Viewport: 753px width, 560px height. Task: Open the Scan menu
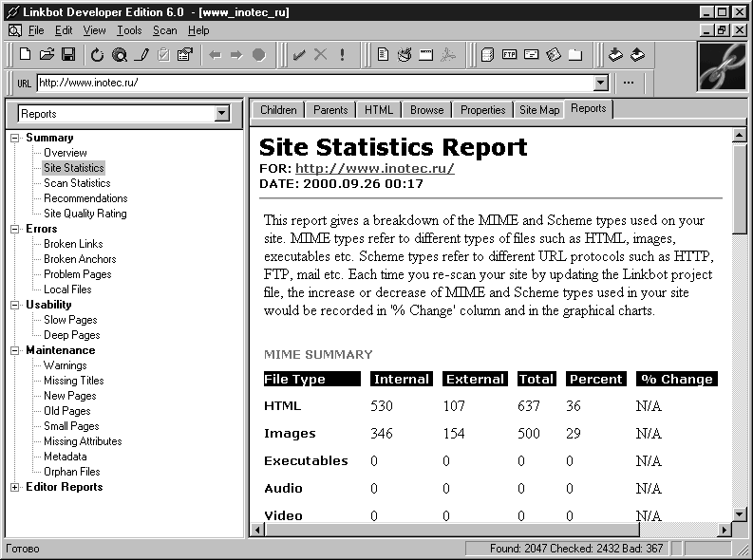164,30
